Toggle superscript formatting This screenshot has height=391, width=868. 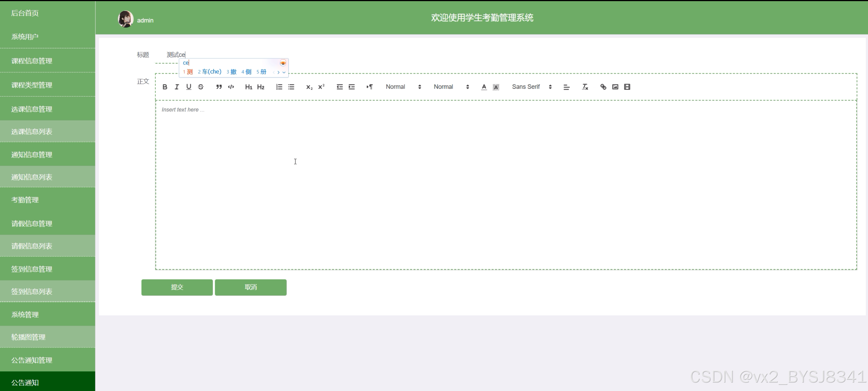321,87
